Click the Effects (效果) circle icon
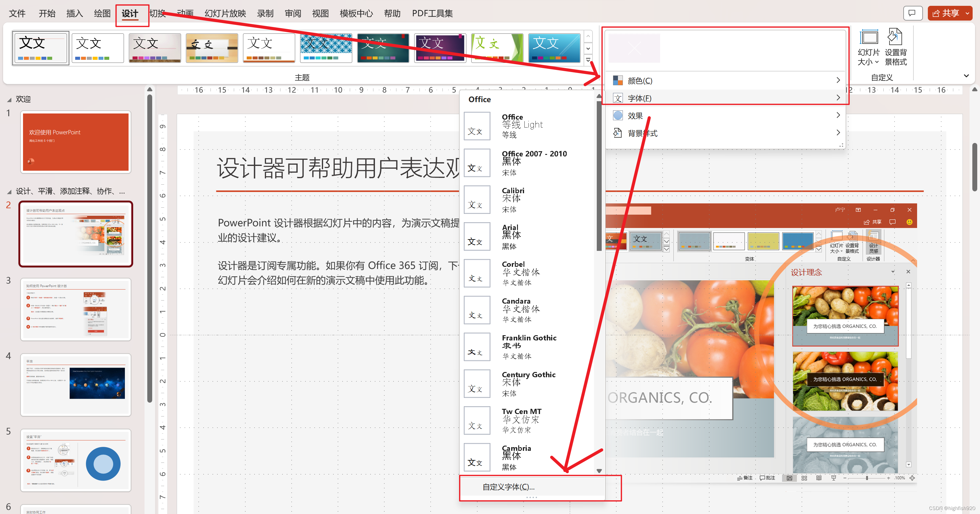Image resolution: width=980 pixels, height=514 pixels. point(618,116)
